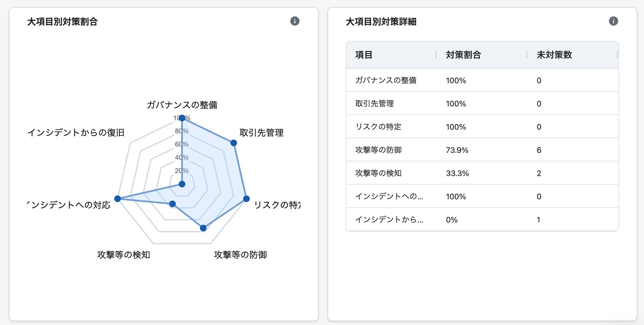Click the 攻撃等の検知 table row
The image size is (644, 325).
pyautogui.click(x=482, y=173)
